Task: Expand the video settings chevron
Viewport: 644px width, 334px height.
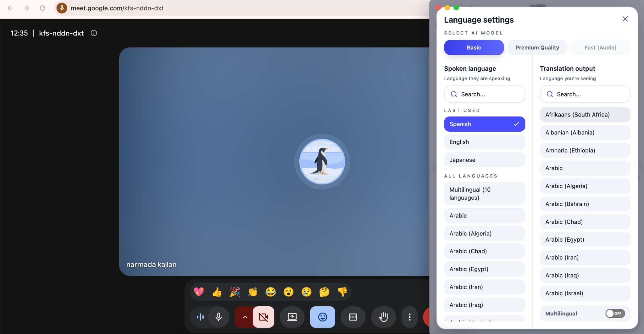Action: 245,317
